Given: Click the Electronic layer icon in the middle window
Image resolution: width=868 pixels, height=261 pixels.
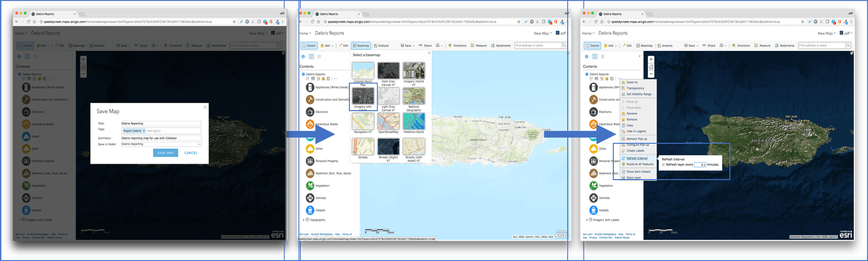Looking at the screenshot, I should point(310,112).
